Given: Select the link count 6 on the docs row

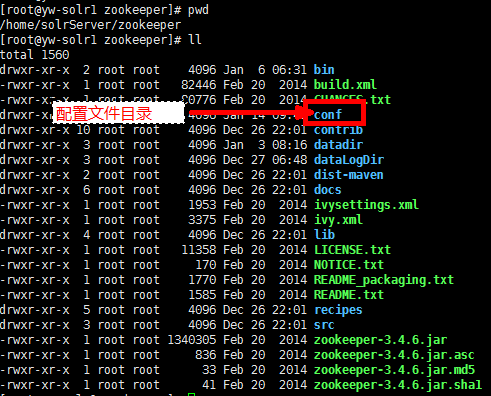Looking at the screenshot, I should (x=87, y=190).
